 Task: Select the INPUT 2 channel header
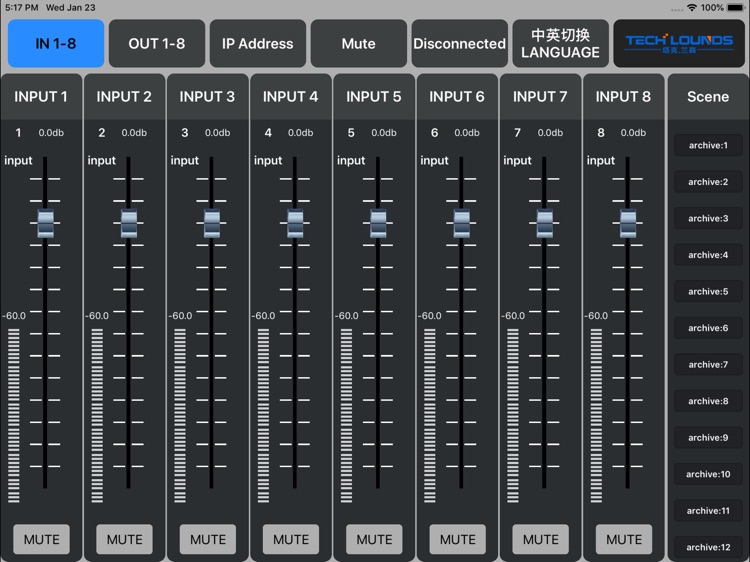(x=124, y=97)
